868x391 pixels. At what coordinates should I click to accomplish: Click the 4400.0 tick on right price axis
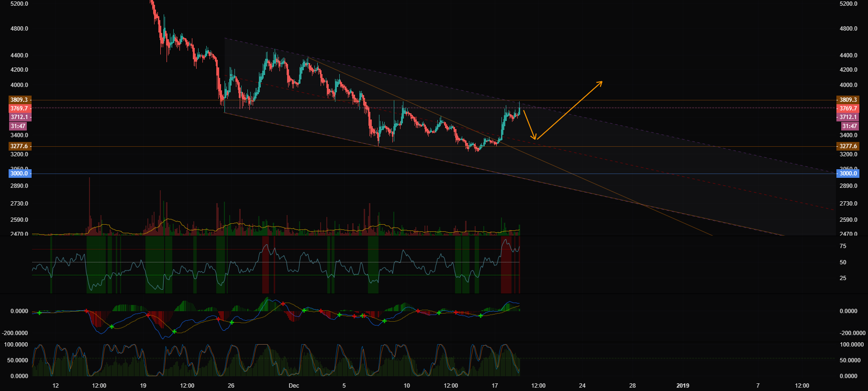[848, 55]
